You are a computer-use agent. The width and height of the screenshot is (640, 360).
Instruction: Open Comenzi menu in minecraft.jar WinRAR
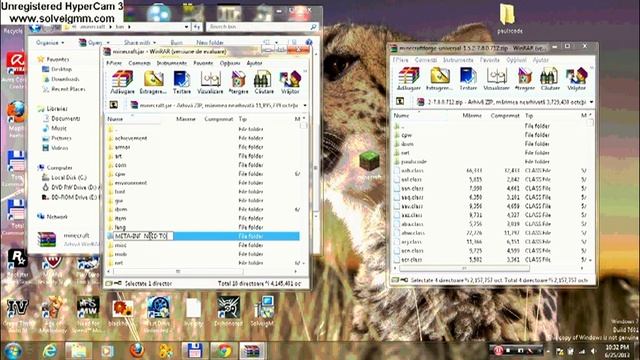[140, 63]
